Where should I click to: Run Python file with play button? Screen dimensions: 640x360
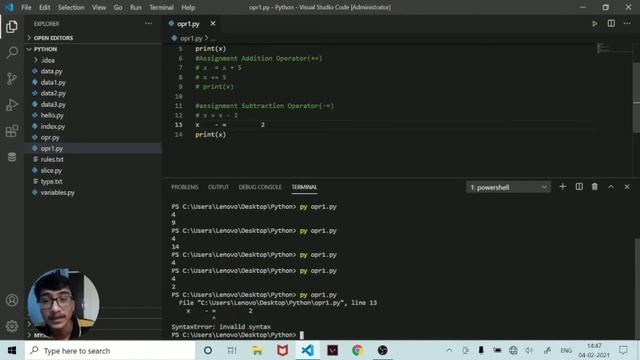pyautogui.click(x=595, y=24)
